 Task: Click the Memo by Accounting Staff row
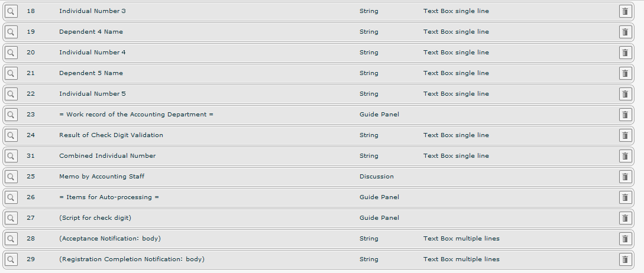point(102,177)
